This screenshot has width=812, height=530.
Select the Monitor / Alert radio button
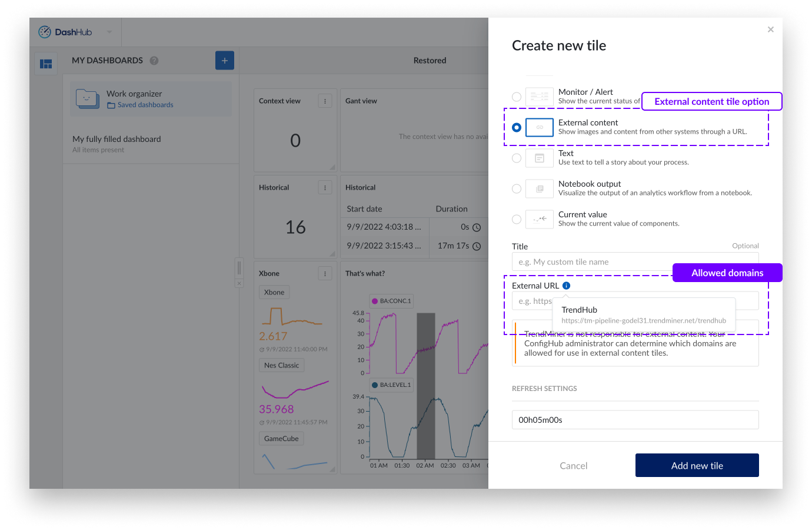click(517, 97)
